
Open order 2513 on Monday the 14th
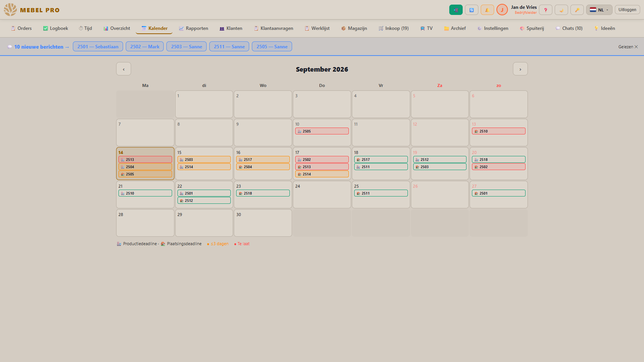pyautogui.click(x=145, y=159)
